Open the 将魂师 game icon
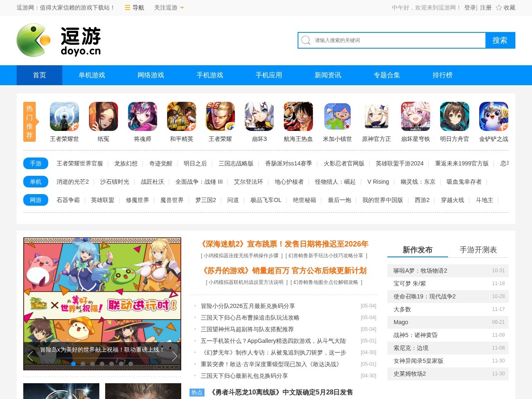The height and width of the screenshot is (399, 532). coord(143,116)
